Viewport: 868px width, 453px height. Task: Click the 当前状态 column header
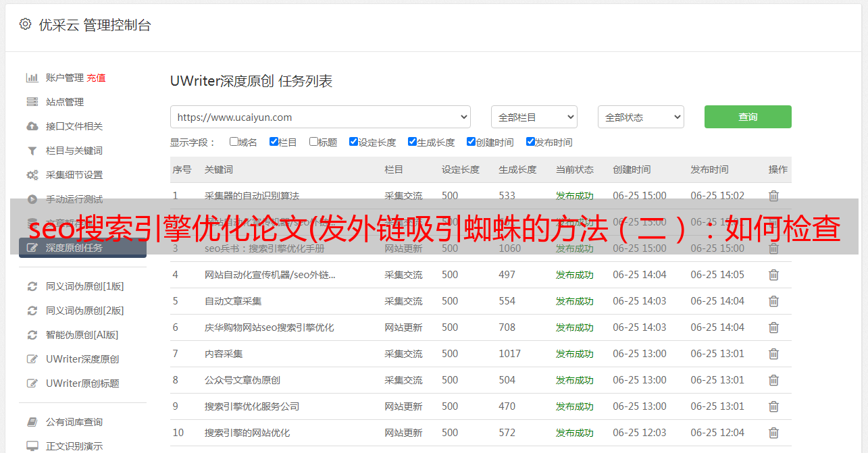point(575,169)
